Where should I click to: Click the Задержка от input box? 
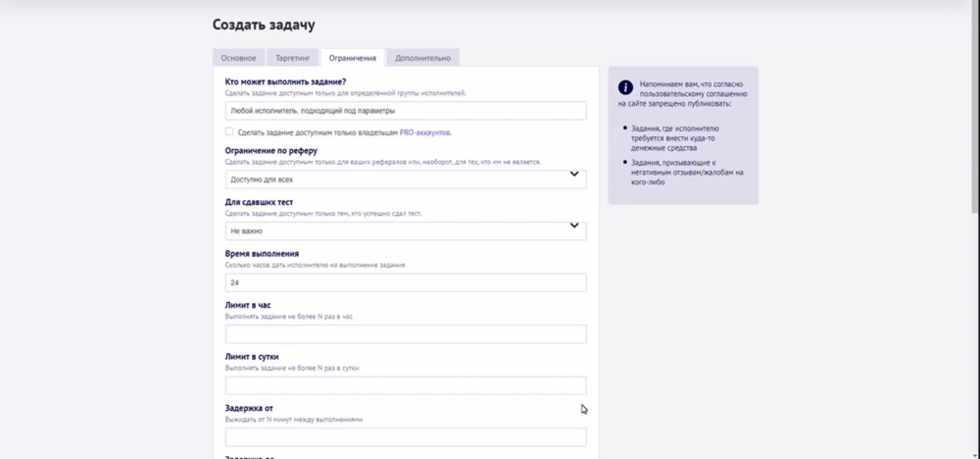(405, 436)
